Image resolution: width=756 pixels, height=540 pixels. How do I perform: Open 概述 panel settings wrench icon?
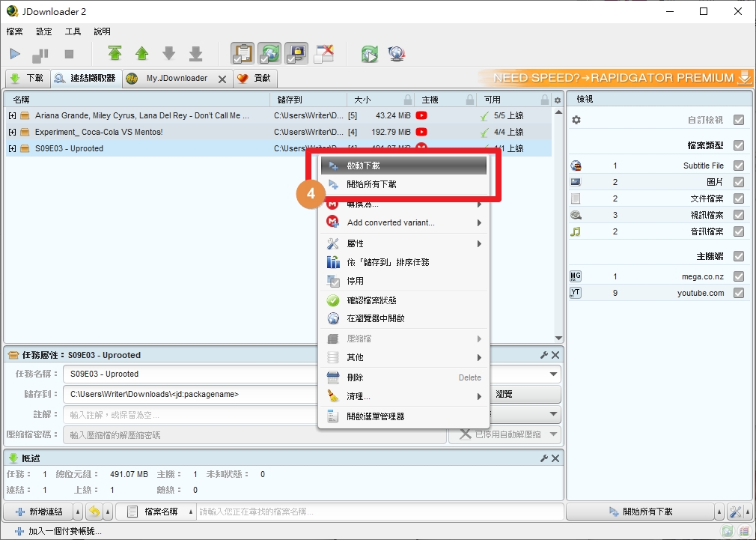[544, 458]
